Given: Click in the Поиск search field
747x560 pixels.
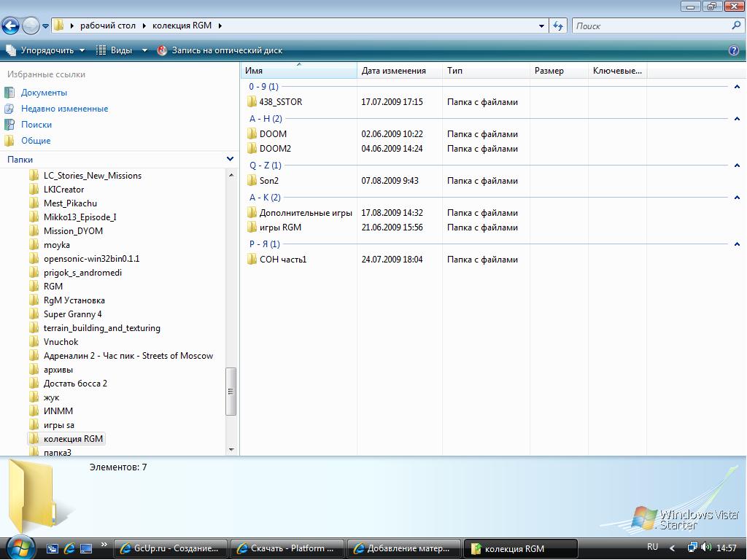Looking at the screenshot, I should pos(651,26).
